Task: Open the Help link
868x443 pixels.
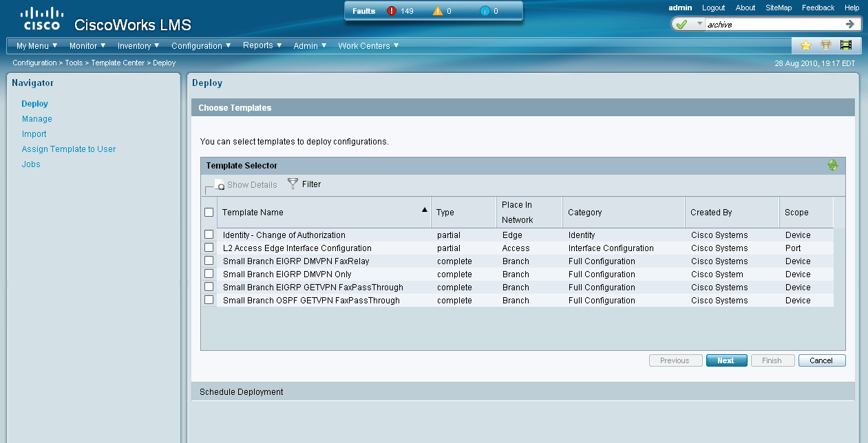Action: point(852,8)
